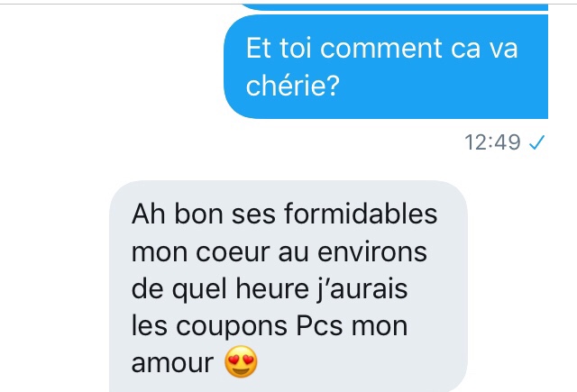
Task: Select the blue 'Et toi comment ca va' bubble
Action: pyautogui.click(x=386, y=67)
